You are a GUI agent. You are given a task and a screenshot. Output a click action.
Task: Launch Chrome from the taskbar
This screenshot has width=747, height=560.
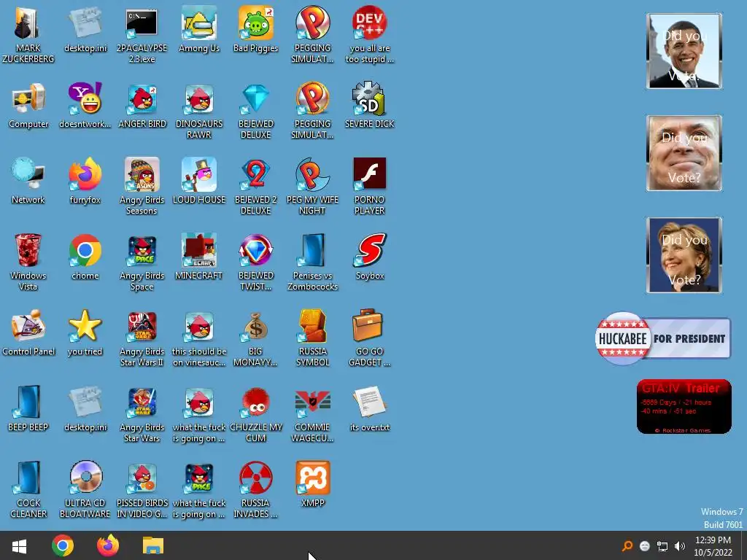63,545
